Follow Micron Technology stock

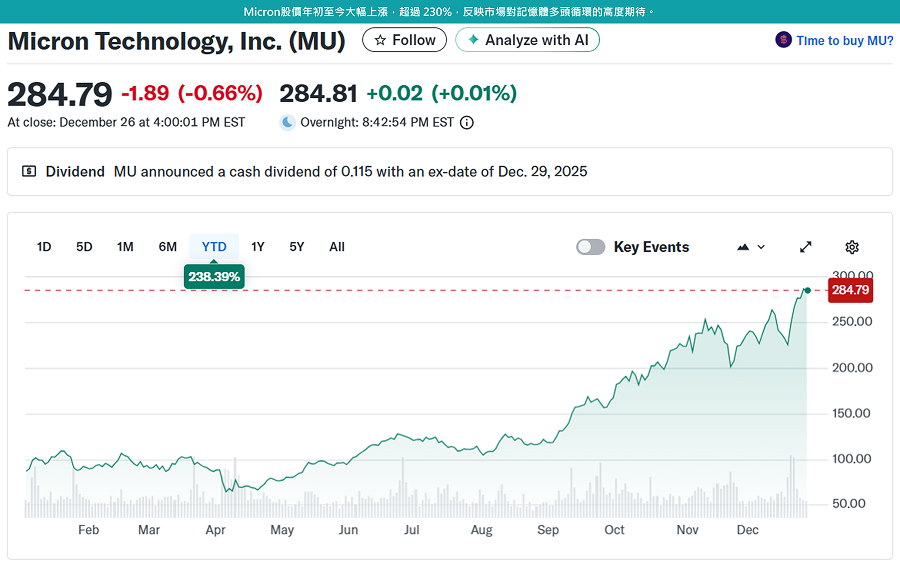(x=404, y=40)
